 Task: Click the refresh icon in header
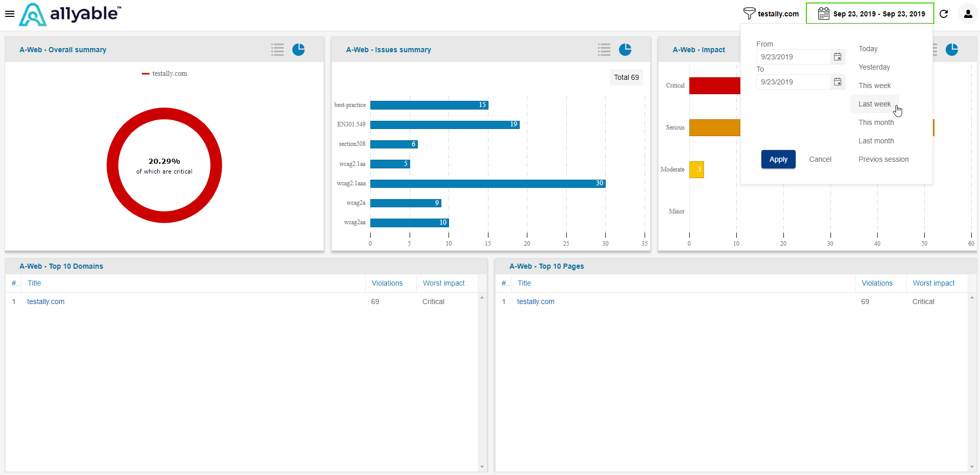pyautogui.click(x=944, y=14)
